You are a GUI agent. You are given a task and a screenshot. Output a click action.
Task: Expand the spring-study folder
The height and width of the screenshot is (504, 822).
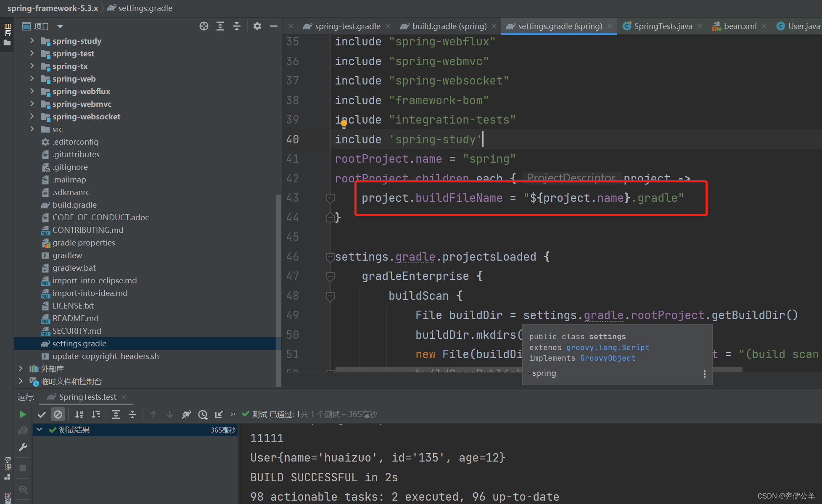[32, 41]
